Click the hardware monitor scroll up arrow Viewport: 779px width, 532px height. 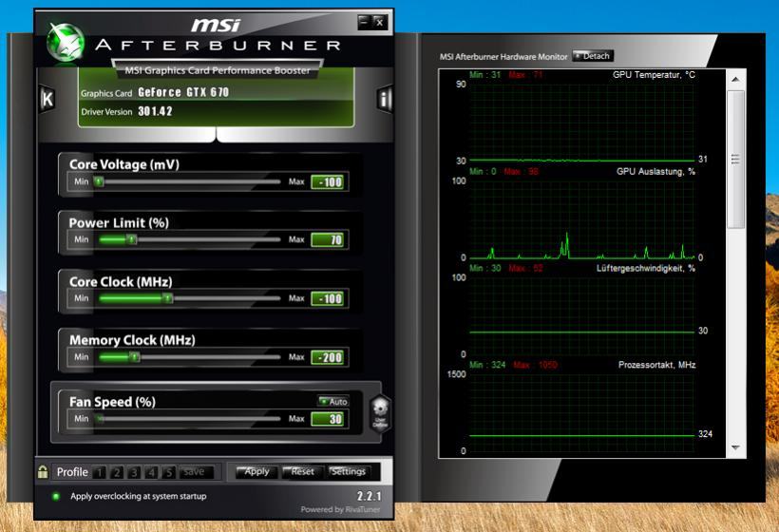click(736, 80)
